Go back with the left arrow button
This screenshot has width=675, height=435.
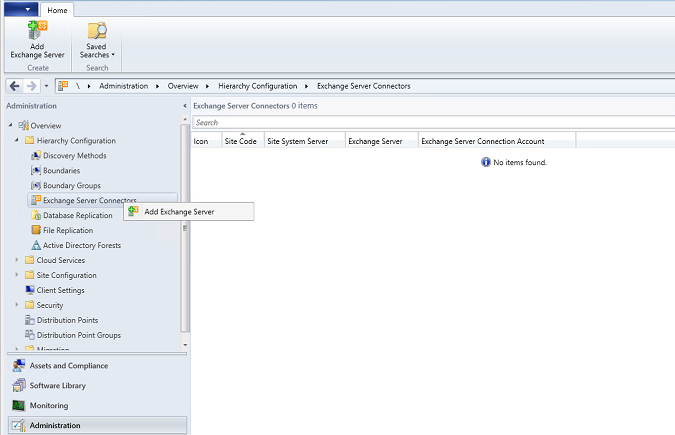coord(15,86)
